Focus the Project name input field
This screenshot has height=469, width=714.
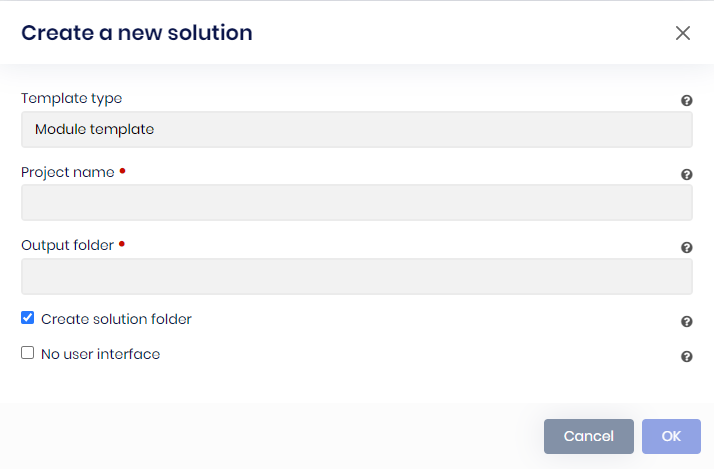coord(356,202)
